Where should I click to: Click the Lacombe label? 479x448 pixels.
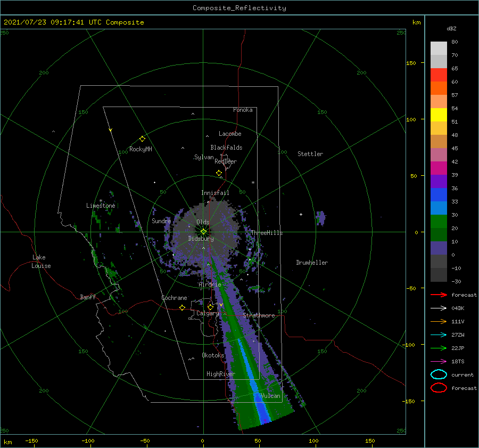tap(230, 134)
